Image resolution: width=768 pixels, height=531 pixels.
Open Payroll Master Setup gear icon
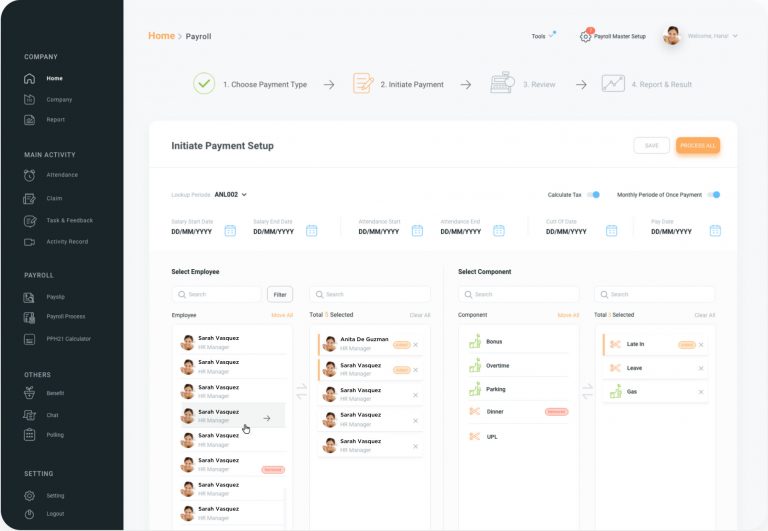coord(586,36)
